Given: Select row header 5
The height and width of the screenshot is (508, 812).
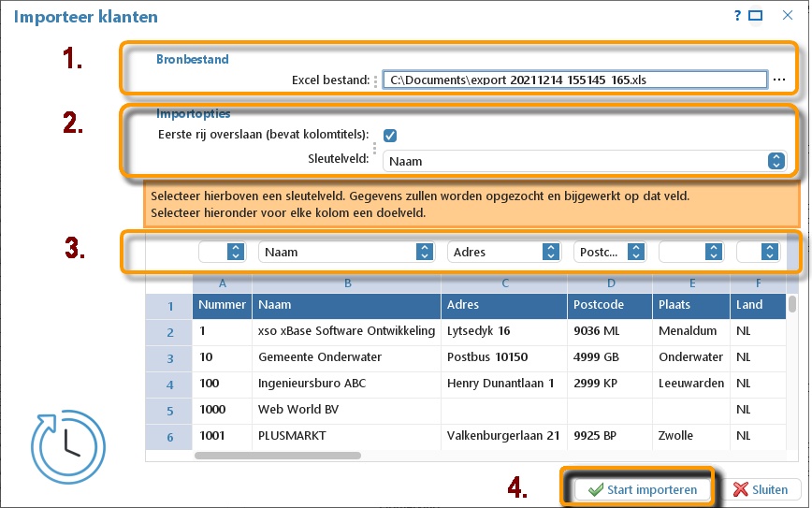Looking at the screenshot, I should (x=169, y=411).
